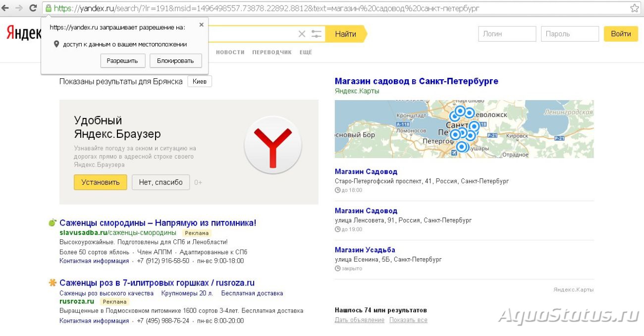The width and height of the screenshot is (644, 336).
Task: Click the Найти search button
Action: (346, 34)
